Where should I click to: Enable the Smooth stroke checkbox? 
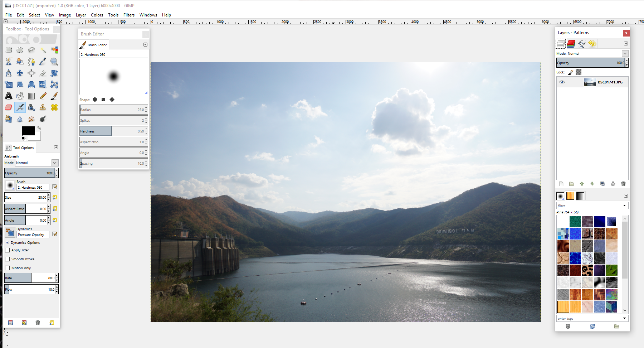coord(8,259)
